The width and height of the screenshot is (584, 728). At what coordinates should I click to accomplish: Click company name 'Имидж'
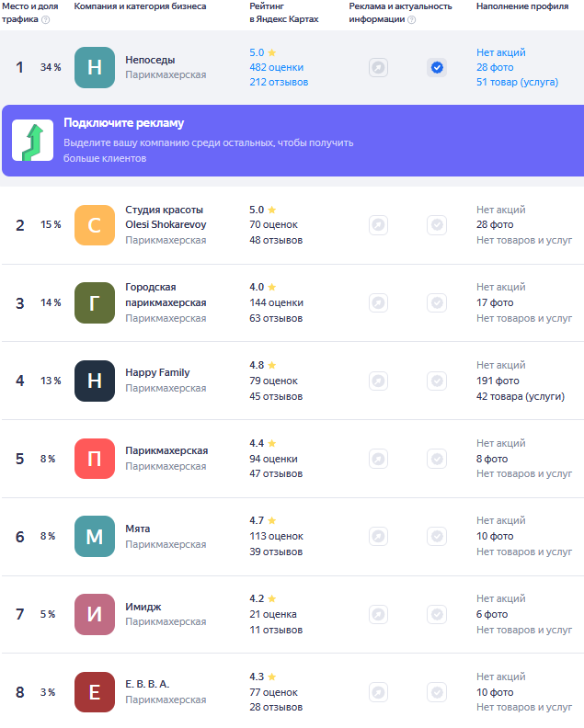pos(143,607)
